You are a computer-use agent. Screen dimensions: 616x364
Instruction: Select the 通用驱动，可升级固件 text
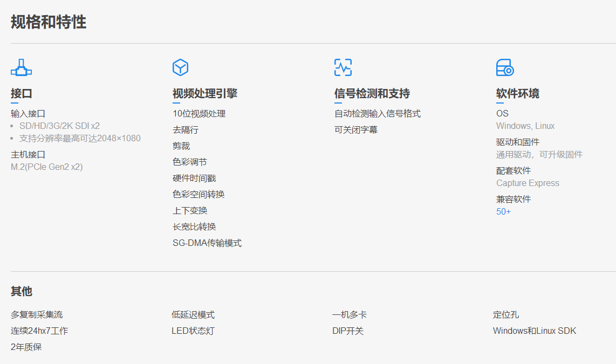coord(539,154)
